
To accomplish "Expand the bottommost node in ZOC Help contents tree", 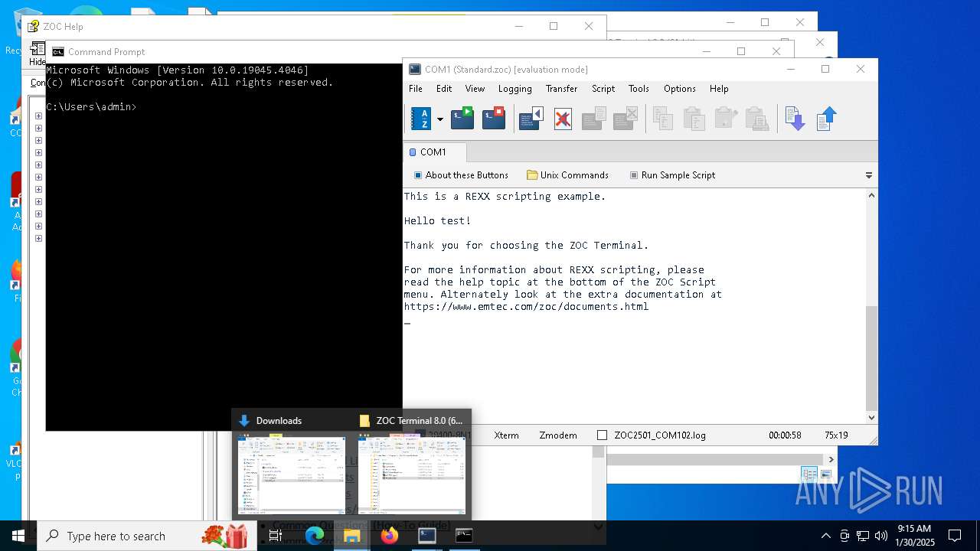I will [38, 239].
